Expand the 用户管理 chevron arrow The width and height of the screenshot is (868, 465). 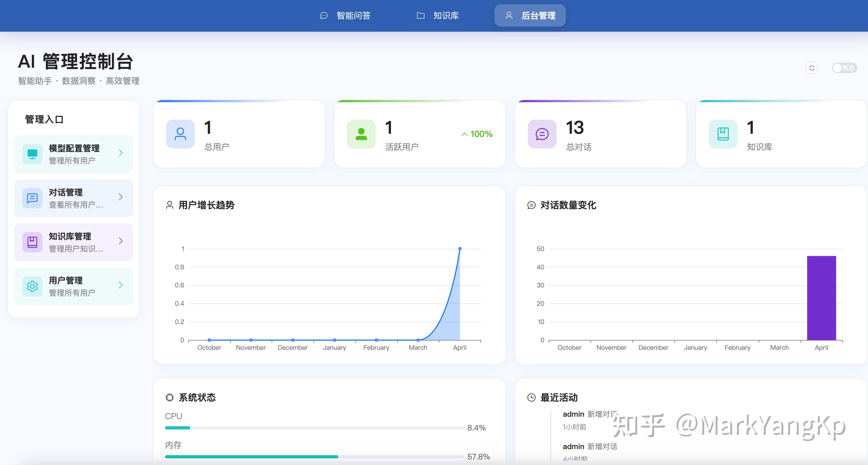click(x=121, y=285)
